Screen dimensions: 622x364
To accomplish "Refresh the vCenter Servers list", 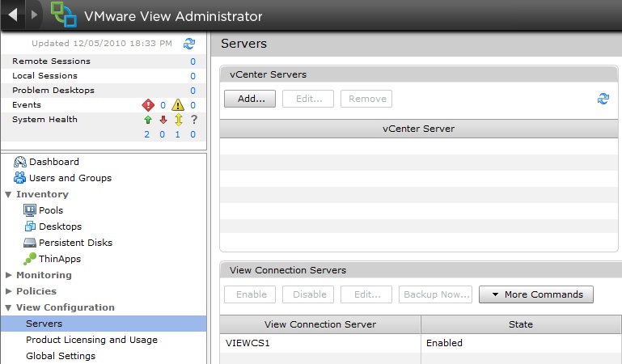I will point(603,99).
